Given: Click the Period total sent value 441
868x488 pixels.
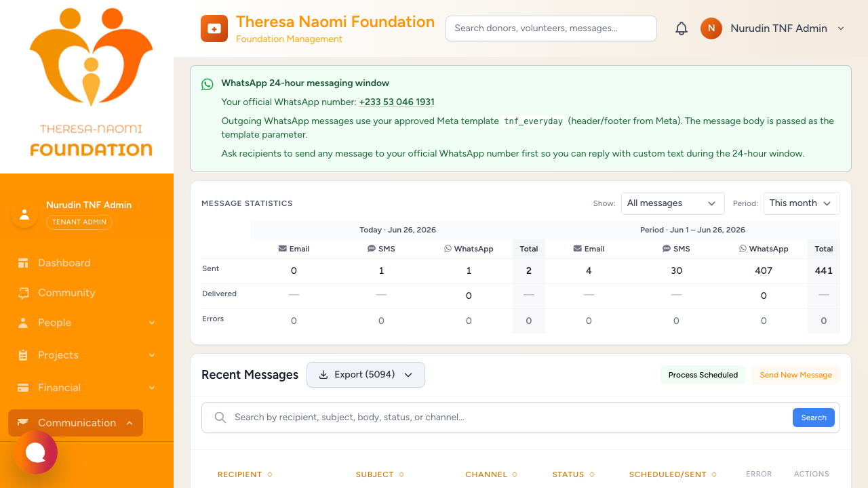Looking at the screenshot, I should click(824, 270).
